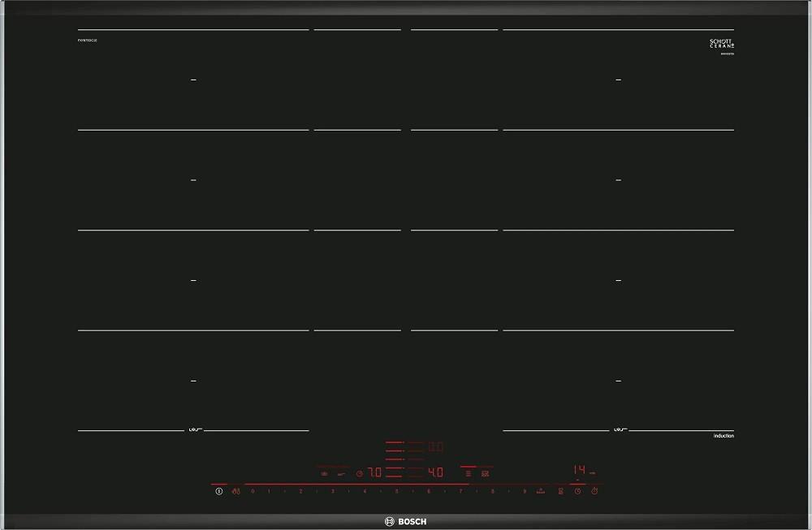Tap the upper zone display showing 0.0

(435, 446)
